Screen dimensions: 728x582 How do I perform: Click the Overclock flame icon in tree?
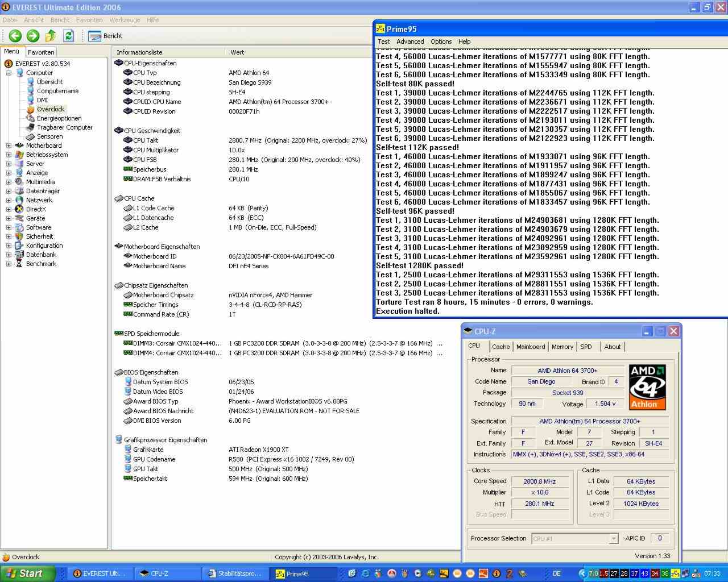(x=31, y=109)
